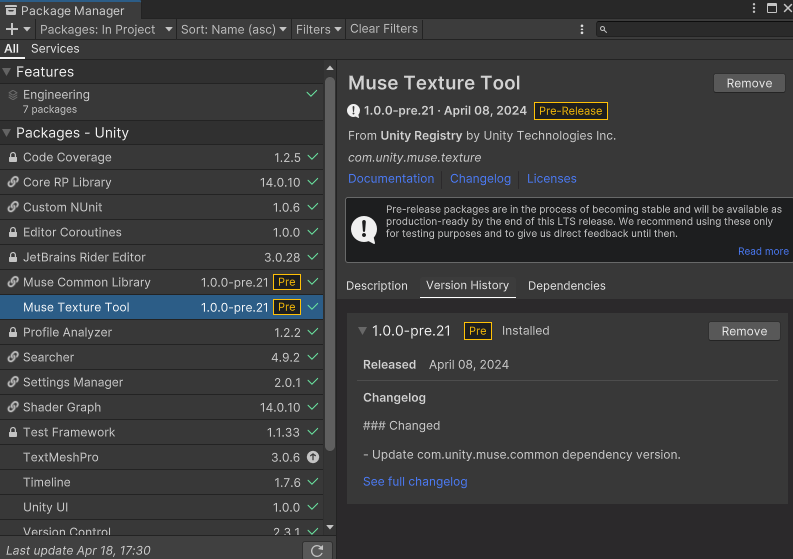Click the Engineering feature layers icon
The height and width of the screenshot is (559, 793).
pyautogui.click(x=13, y=95)
